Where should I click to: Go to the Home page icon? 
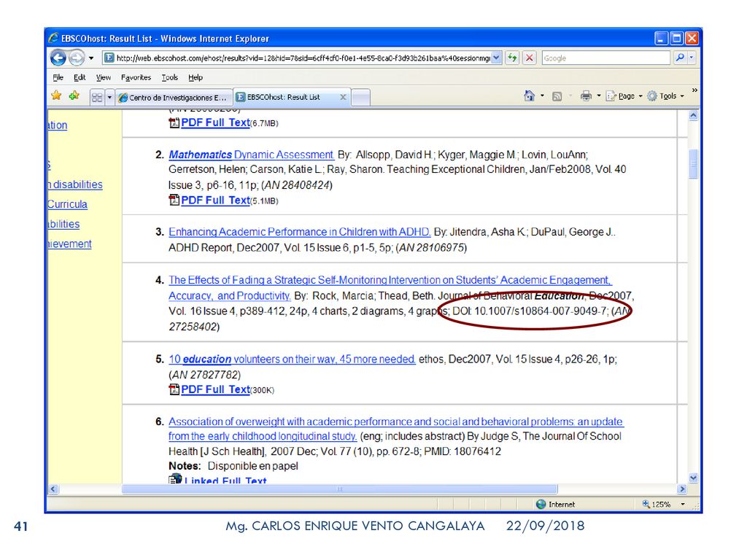[x=530, y=96]
